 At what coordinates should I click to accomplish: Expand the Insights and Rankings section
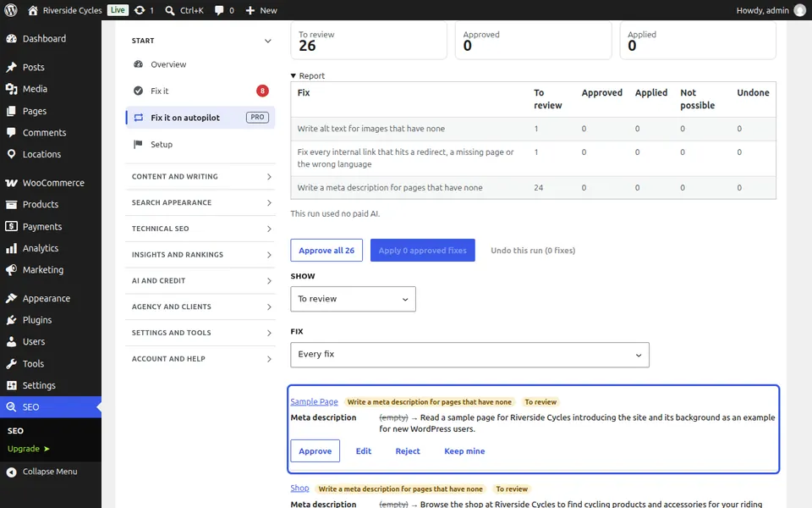pos(200,255)
